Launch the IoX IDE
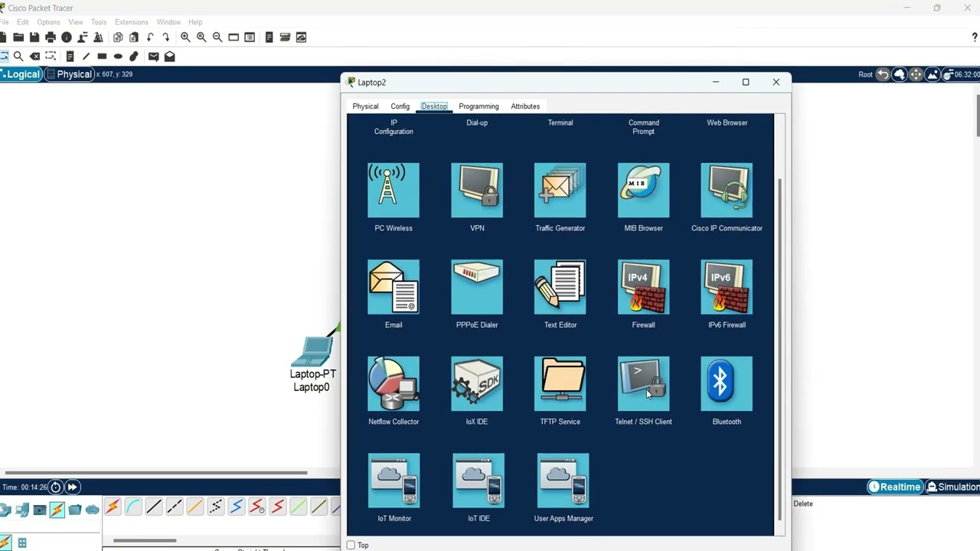This screenshot has width=980, height=551. coord(477,383)
